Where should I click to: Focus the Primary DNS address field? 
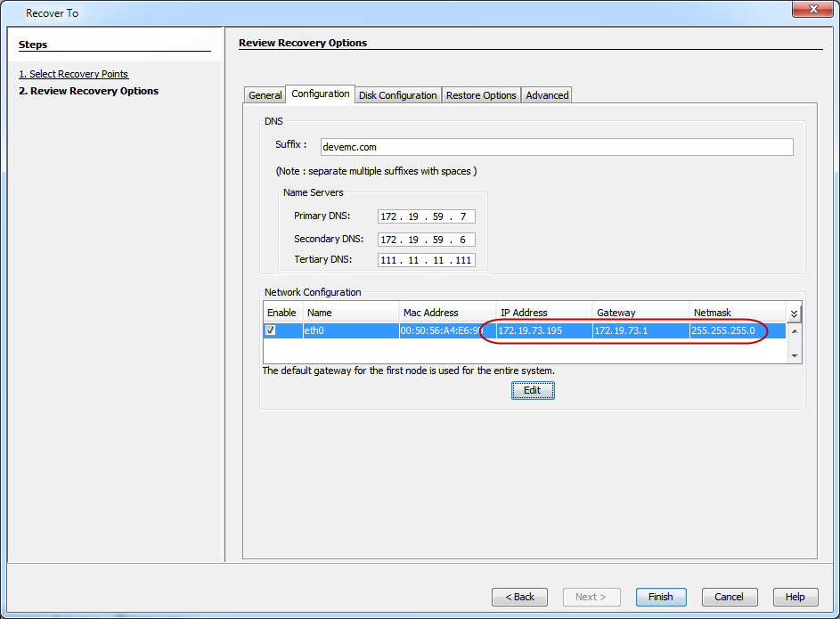coord(427,216)
